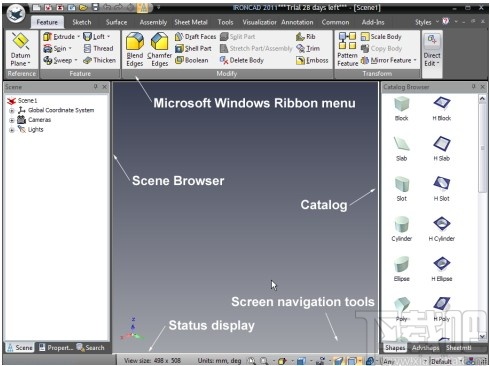Expand the Lights tree node
490x366 pixels.
pos(12,130)
